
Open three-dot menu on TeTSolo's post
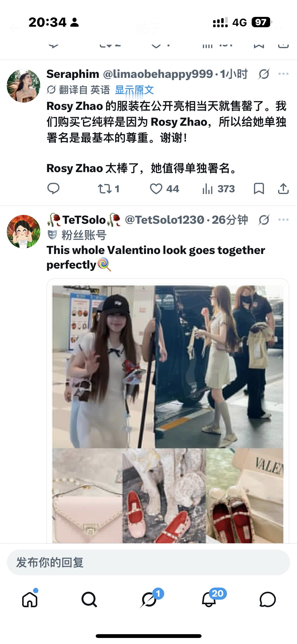coord(283,220)
